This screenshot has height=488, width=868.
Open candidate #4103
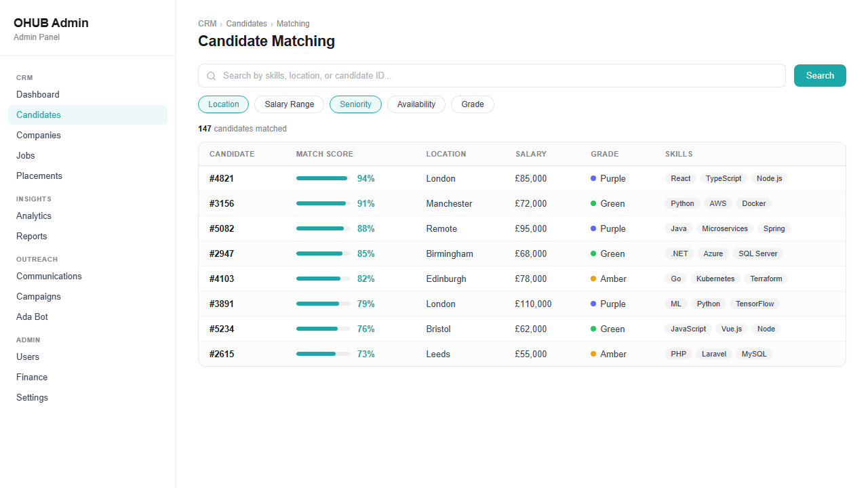coord(222,279)
